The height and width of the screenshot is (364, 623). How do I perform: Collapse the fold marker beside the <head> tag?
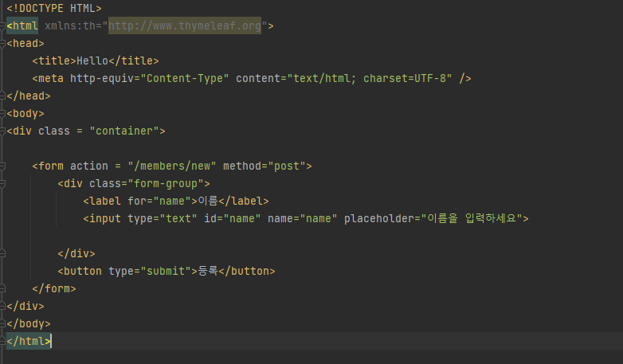tap(2, 44)
